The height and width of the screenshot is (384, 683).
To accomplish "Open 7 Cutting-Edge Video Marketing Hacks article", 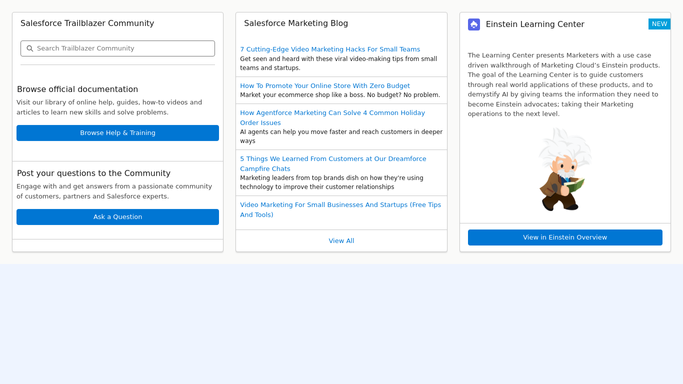I will [330, 49].
